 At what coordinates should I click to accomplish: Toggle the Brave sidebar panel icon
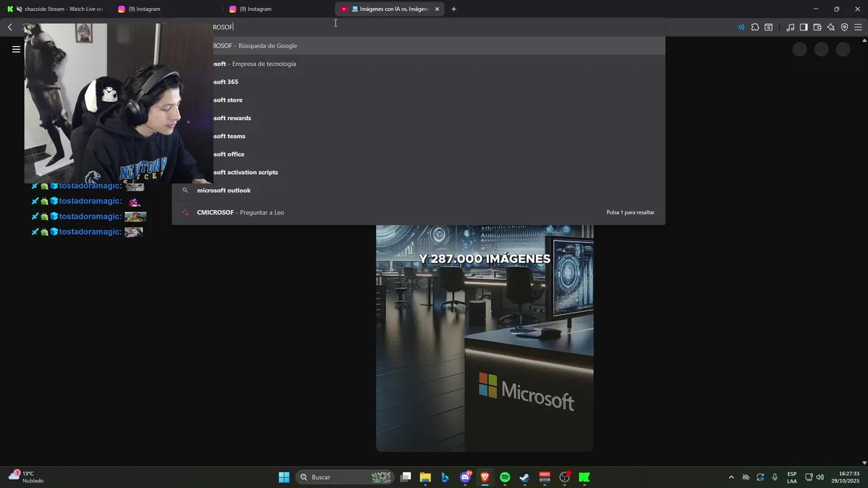tap(804, 27)
